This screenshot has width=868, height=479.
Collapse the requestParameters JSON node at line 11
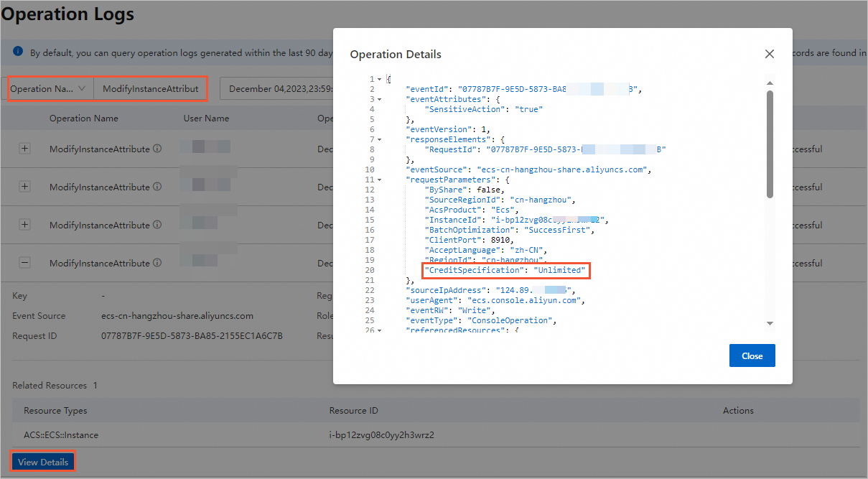pos(379,180)
